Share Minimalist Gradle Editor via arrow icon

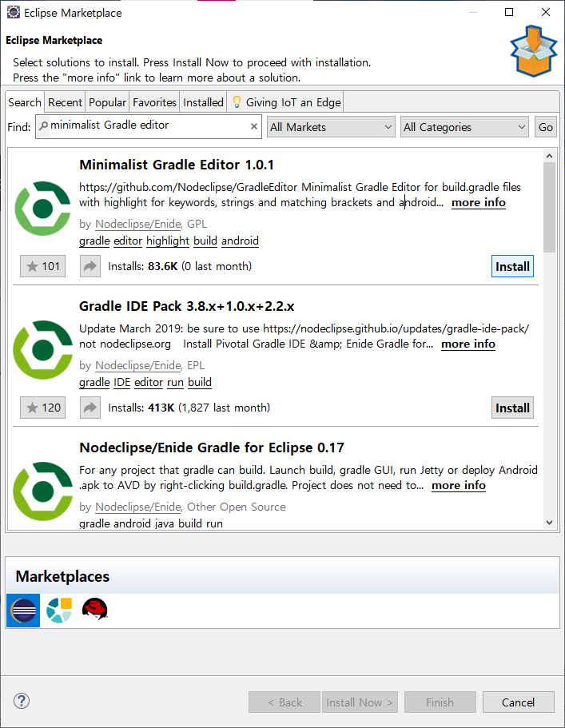tap(90, 266)
